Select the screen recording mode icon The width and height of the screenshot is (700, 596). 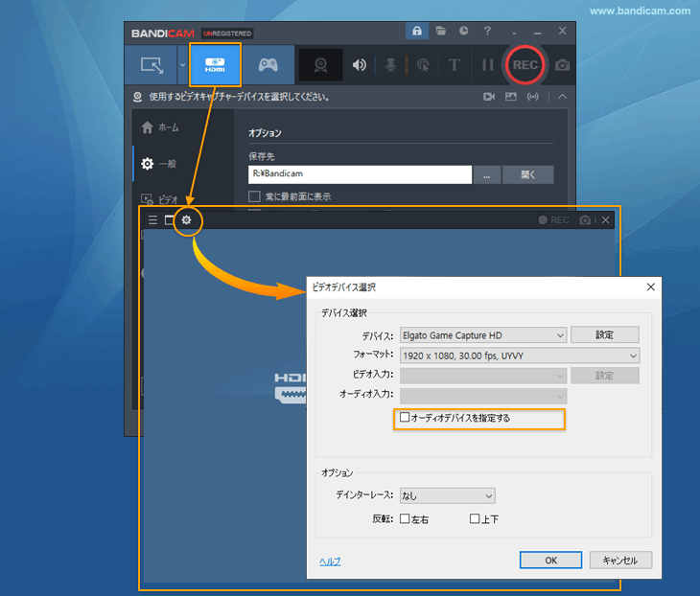[x=152, y=65]
